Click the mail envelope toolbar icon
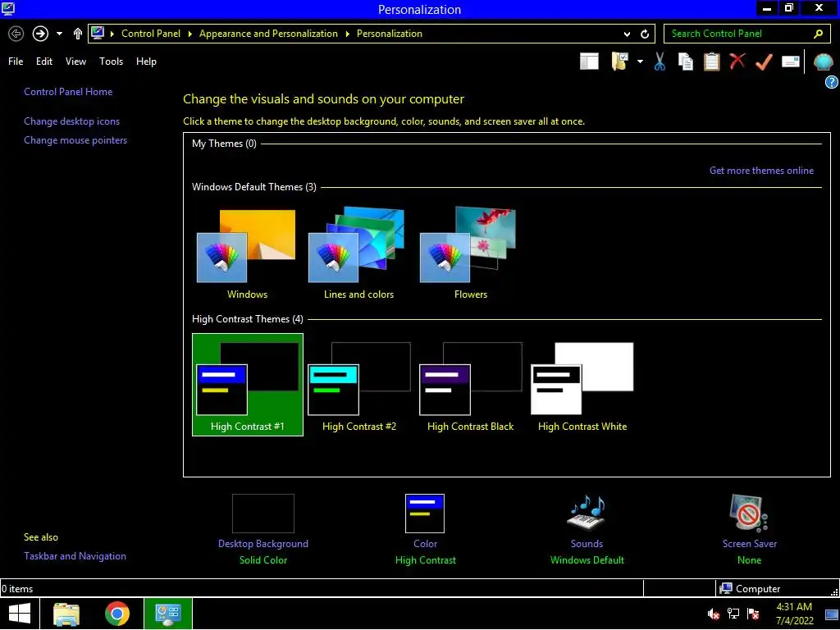Viewport: 840px width, 630px height. [x=790, y=62]
